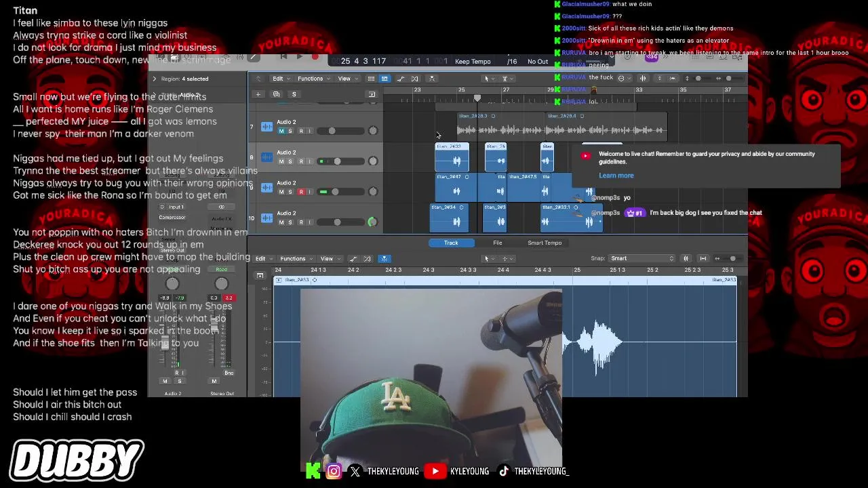Click Catch Playhead icon in tracks area toolbar

pos(432,79)
